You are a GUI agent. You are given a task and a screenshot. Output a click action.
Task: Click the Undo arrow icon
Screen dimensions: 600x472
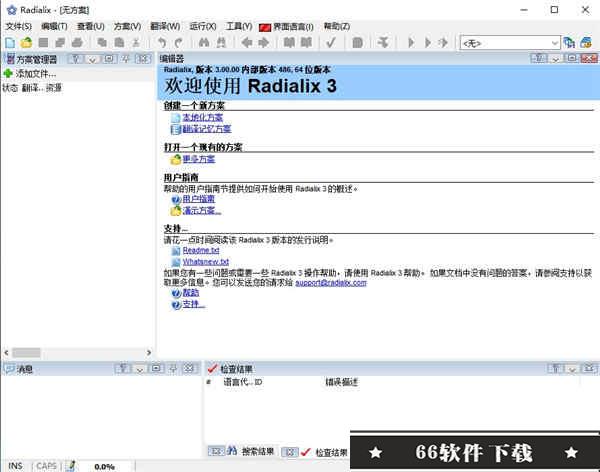(162, 42)
